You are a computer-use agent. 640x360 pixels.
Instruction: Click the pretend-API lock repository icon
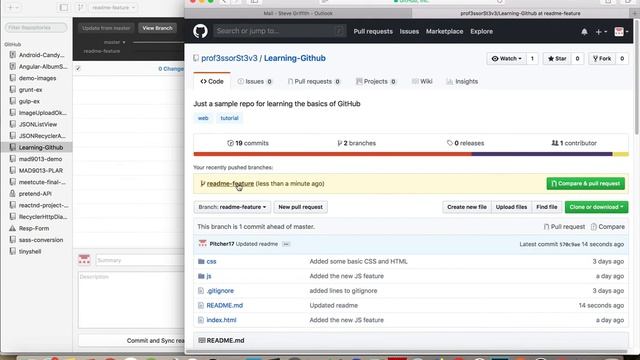(x=13, y=193)
